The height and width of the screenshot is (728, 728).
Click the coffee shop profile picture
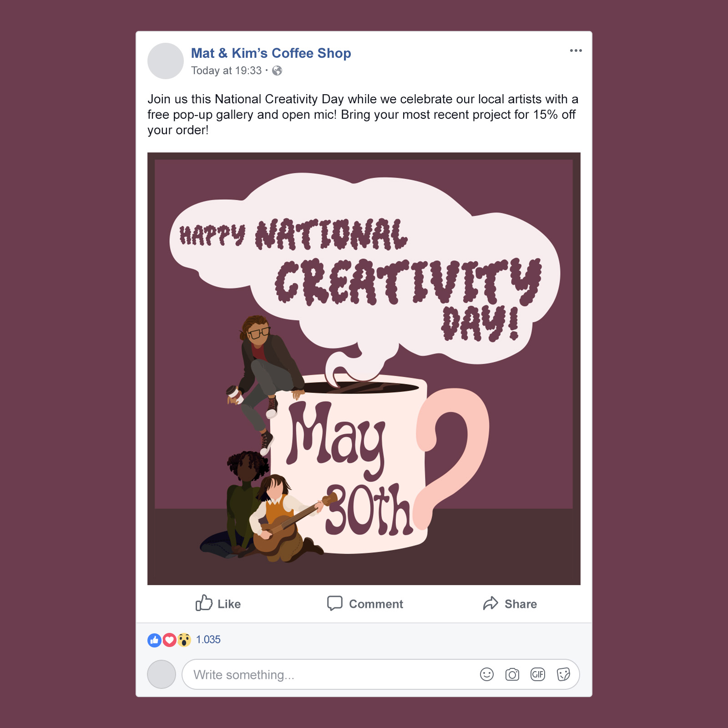(x=166, y=61)
